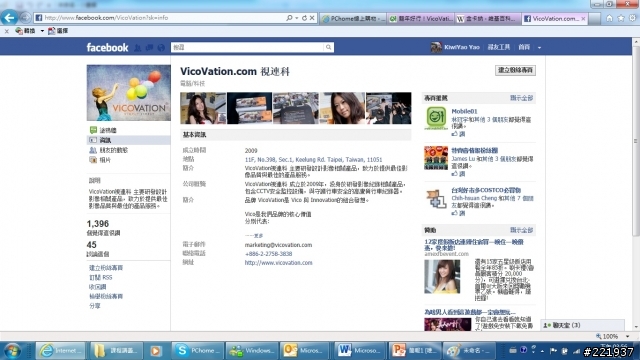The image size is (640, 360).
Task: Click the address bar search magnifier
Action: point(289,18)
